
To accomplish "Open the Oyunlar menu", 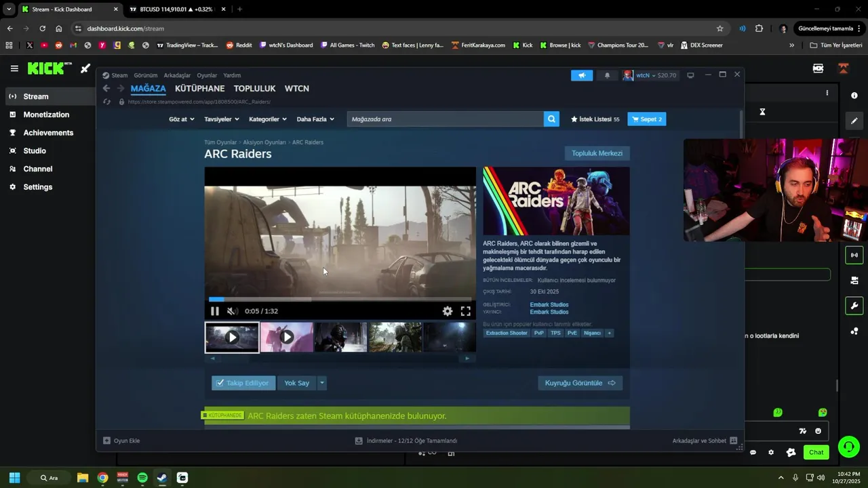I will pos(207,75).
